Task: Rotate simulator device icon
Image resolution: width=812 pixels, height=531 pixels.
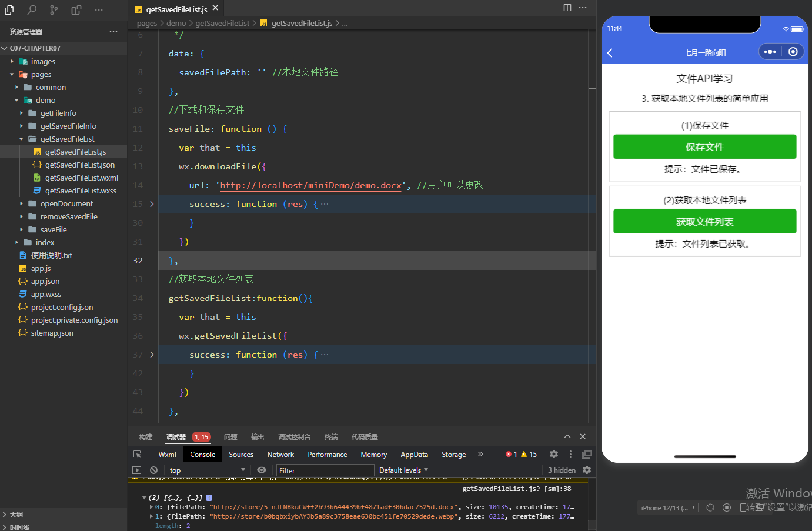Action: 710,507
